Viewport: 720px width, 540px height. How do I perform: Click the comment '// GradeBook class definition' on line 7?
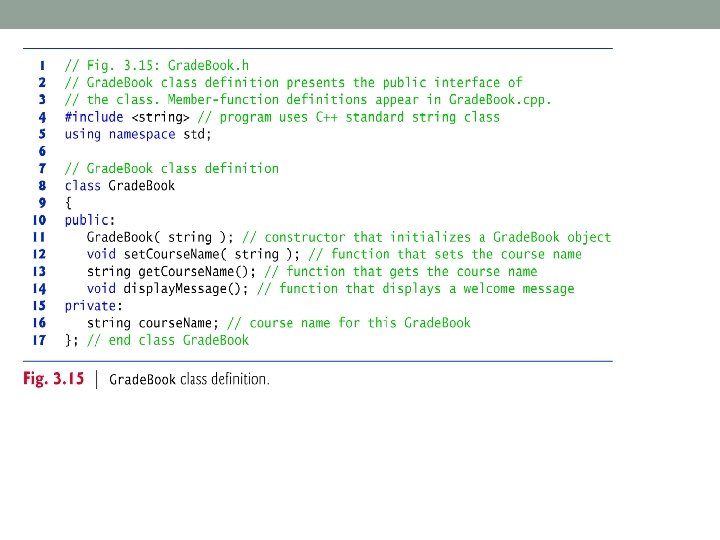(172, 169)
